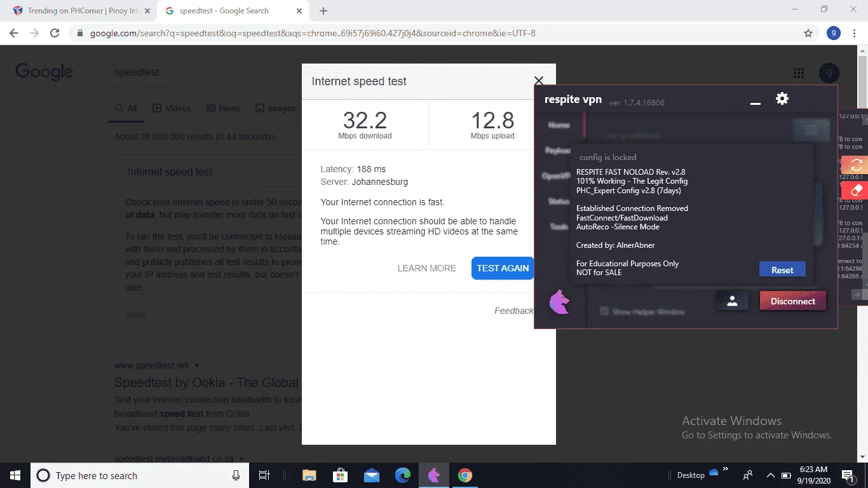Open the Speedtest by Ookla result link
This screenshot has height=488, width=868.
pos(207,383)
